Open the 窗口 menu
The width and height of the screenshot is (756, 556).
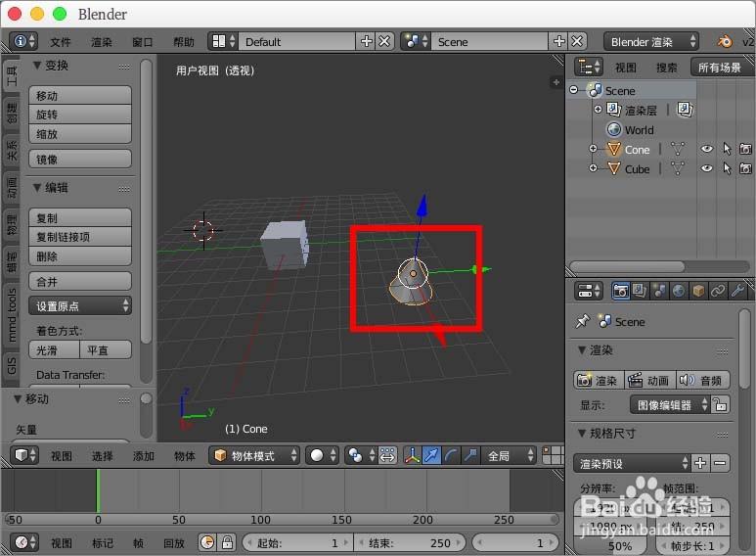click(x=143, y=42)
